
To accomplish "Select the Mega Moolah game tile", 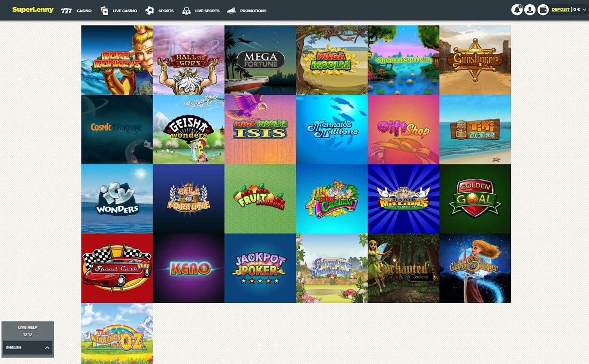I will [x=332, y=60].
